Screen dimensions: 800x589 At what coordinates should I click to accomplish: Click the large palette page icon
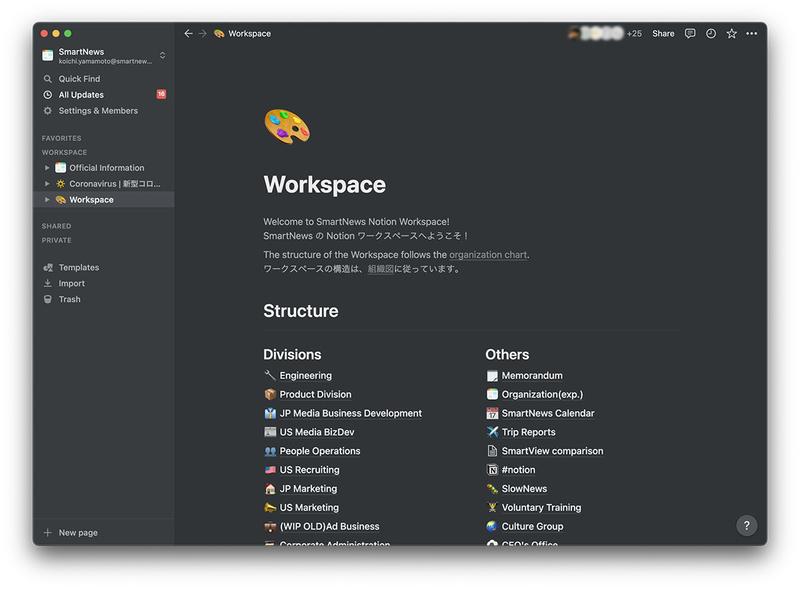(286, 127)
